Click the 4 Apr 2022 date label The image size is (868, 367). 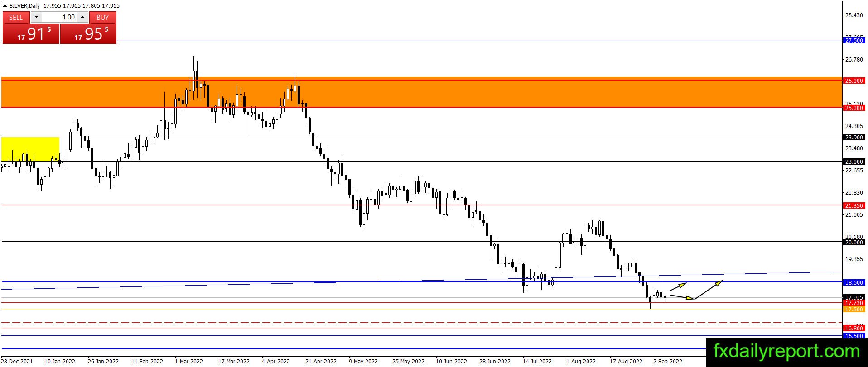pos(276,362)
